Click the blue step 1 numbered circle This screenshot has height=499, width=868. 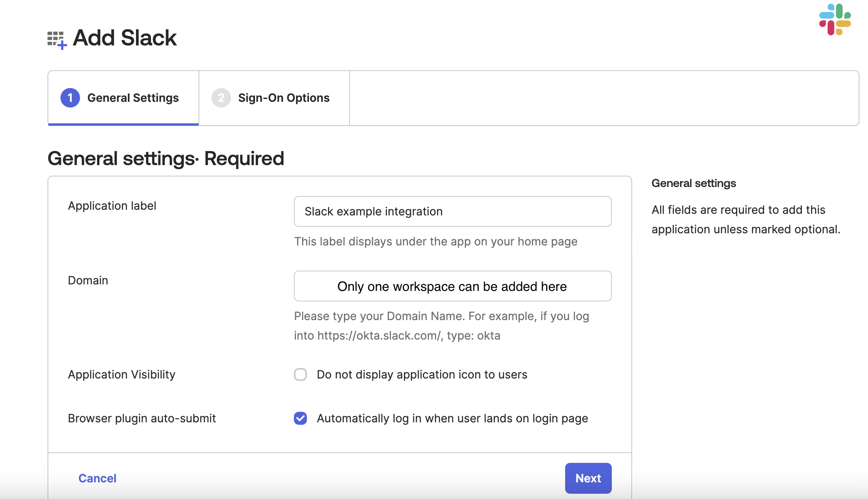69,98
